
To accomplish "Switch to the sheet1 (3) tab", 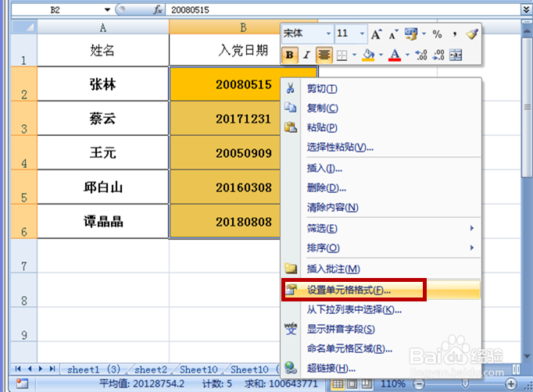I will [94, 369].
